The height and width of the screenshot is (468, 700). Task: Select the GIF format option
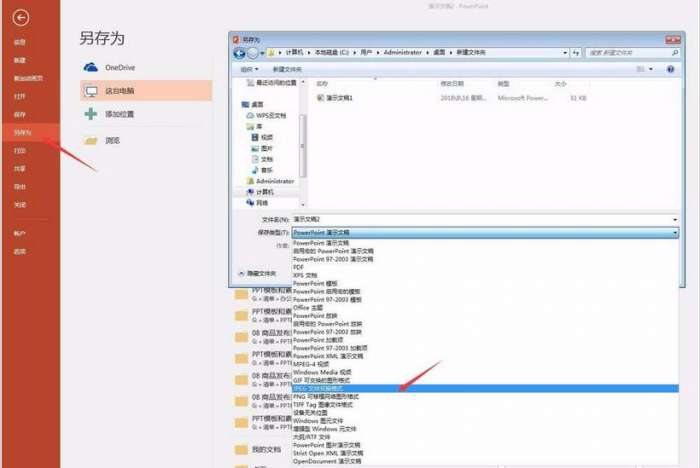click(x=321, y=380)
